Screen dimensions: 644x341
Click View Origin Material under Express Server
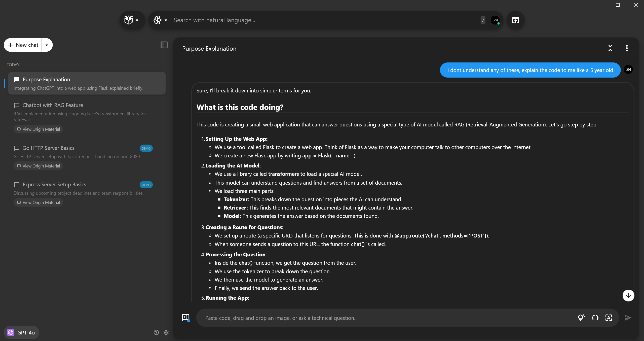click(x=39, y=202)
